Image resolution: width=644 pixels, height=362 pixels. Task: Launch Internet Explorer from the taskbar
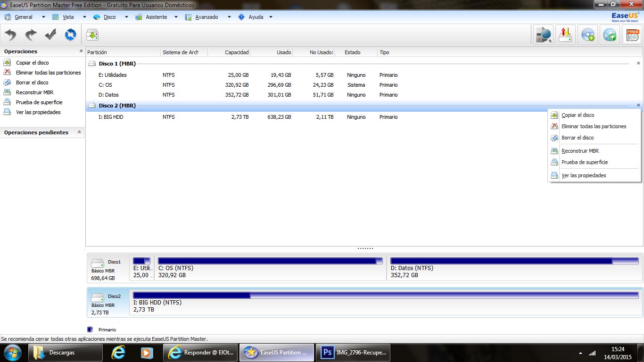point(118,352)
